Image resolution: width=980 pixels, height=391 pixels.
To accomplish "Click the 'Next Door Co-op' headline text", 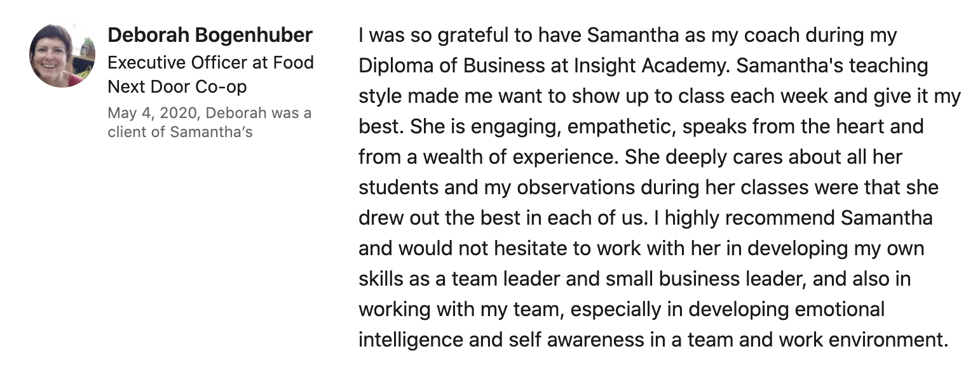I will [x=177, y=86].
